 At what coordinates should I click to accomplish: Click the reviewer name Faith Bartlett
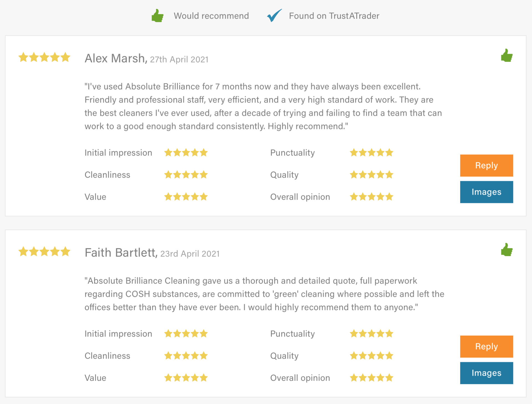(x=121, y=253)
